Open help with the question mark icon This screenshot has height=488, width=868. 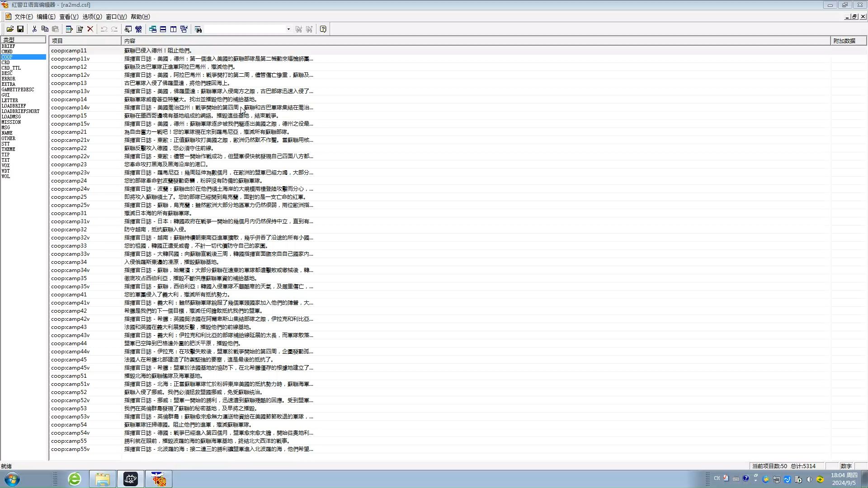pyautogui.click(x=323, y=29)
